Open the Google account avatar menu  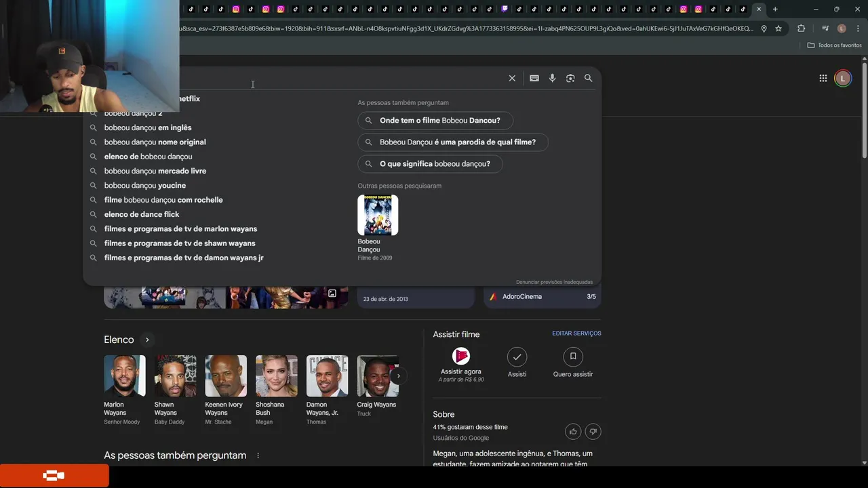pos(843,79)
